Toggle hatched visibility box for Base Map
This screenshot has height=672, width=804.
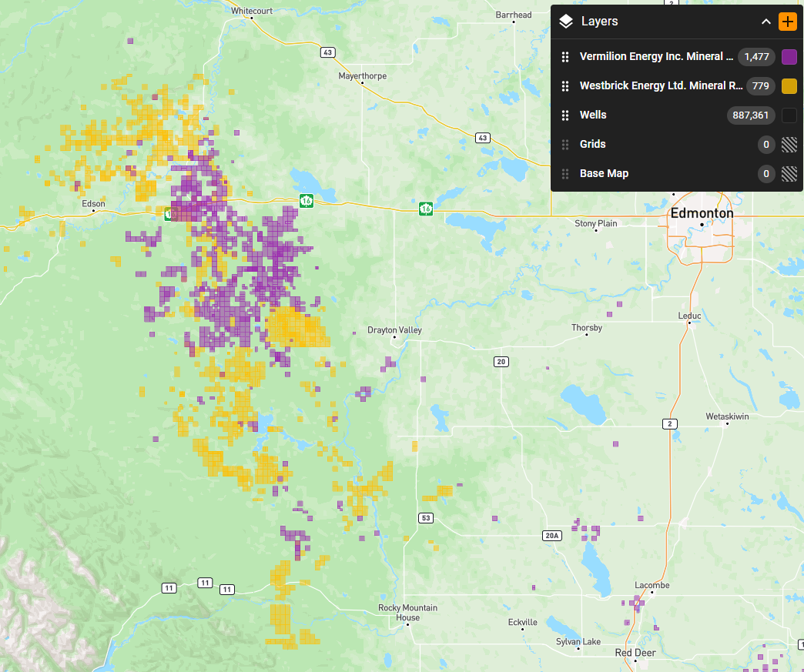click(789, 174)
